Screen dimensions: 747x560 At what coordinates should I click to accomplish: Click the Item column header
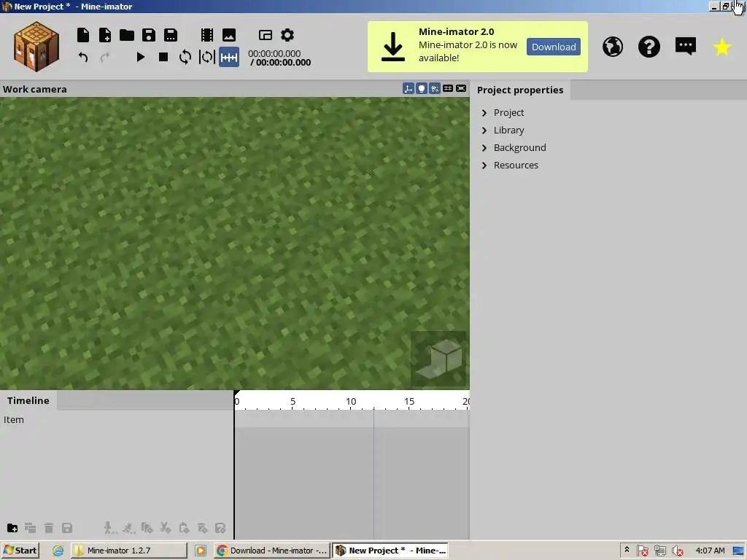13,419
